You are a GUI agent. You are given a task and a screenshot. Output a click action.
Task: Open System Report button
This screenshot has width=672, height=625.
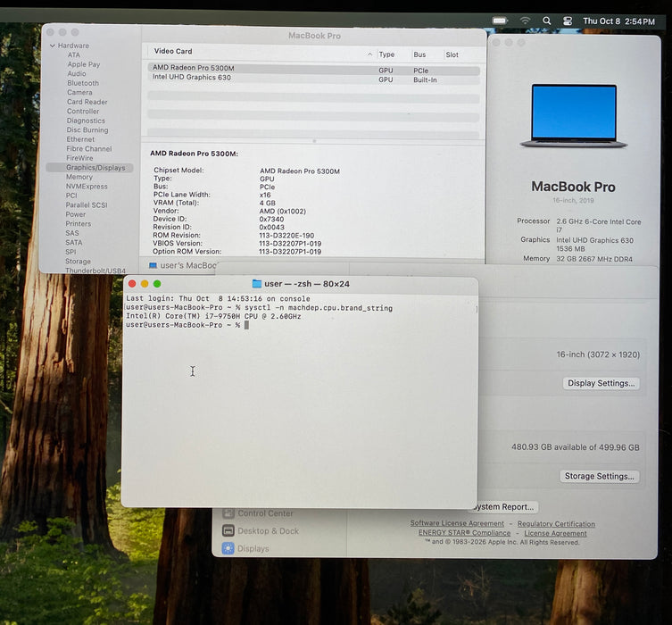coord(505,506)
